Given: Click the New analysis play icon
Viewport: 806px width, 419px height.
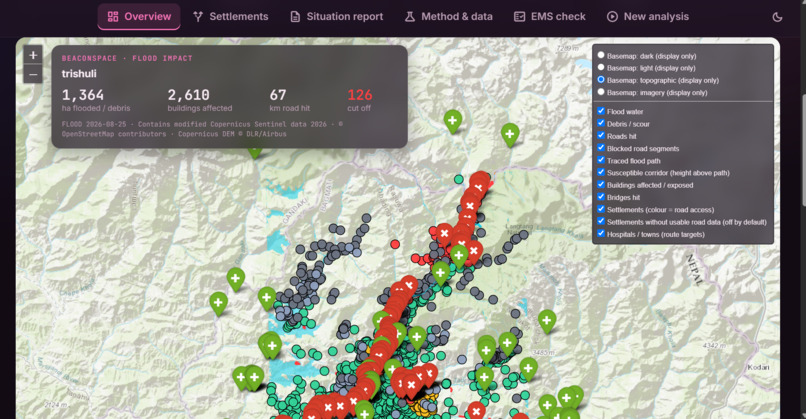Looking at the screenshot, I should pyautogui.click(x=612, y=17).
